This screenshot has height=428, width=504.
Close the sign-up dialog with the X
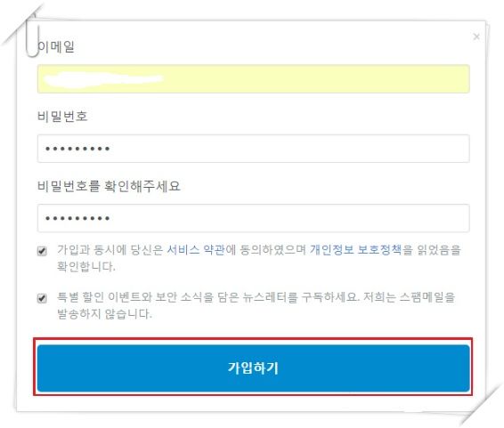pyautogui.click(x=476, y=36)
